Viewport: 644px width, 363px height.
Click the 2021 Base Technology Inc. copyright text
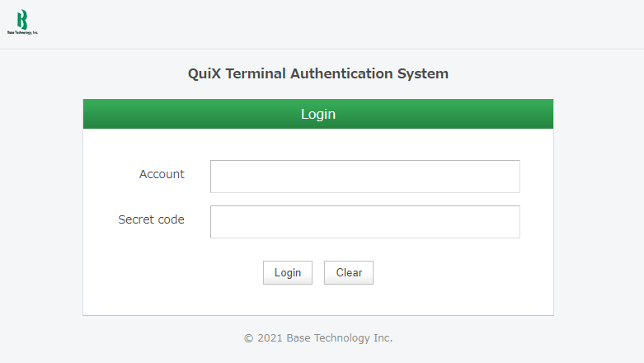point(318,338)
